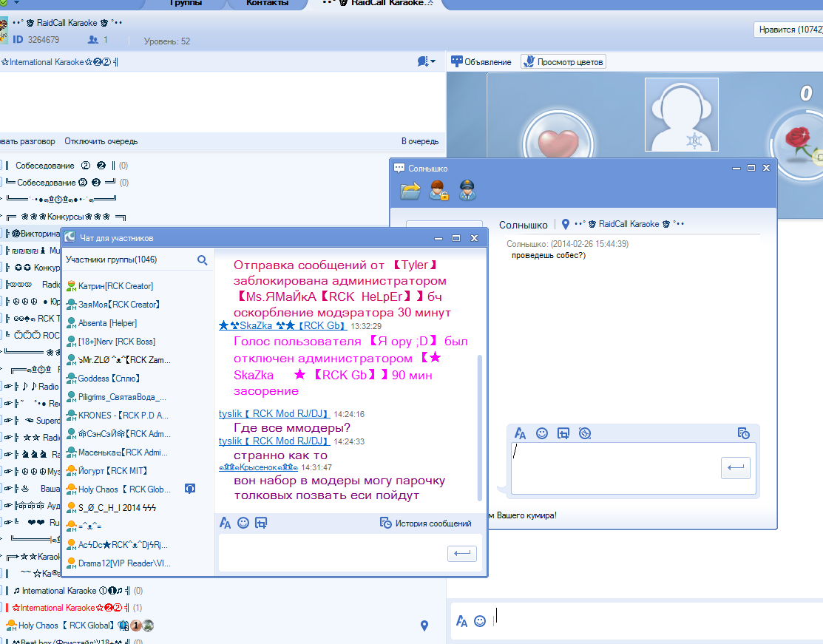Viewport: 823px width, 644px height.
Task: Open font icon in main bottom chat
Action: 461,621
